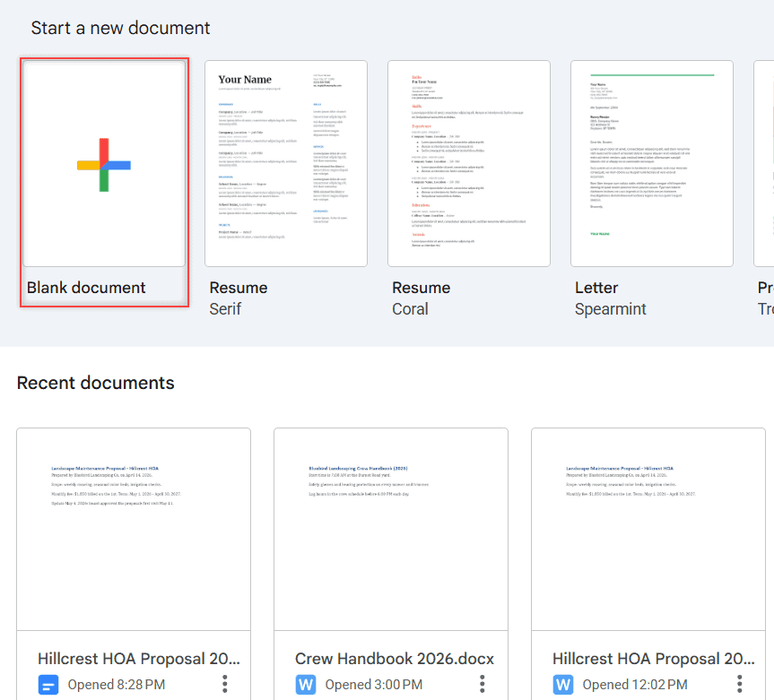
Task: Click the 'Start a new document' heading
Action: tap(120, 28)
